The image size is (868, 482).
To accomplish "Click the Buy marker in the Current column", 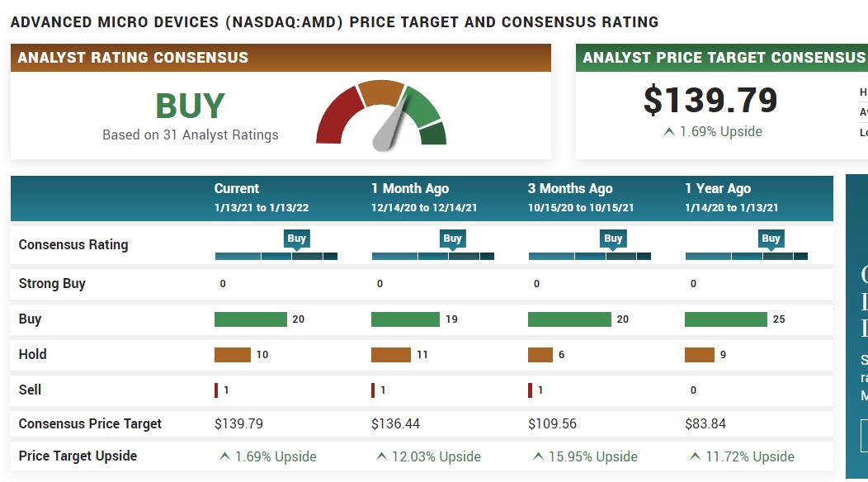I will tap(297, 239).
